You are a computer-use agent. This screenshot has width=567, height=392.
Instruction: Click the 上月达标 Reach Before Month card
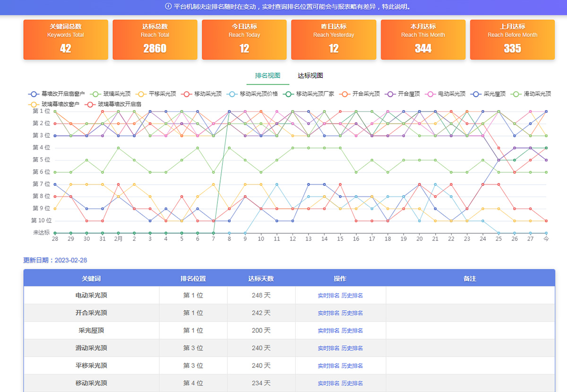[x=512, y=40]
